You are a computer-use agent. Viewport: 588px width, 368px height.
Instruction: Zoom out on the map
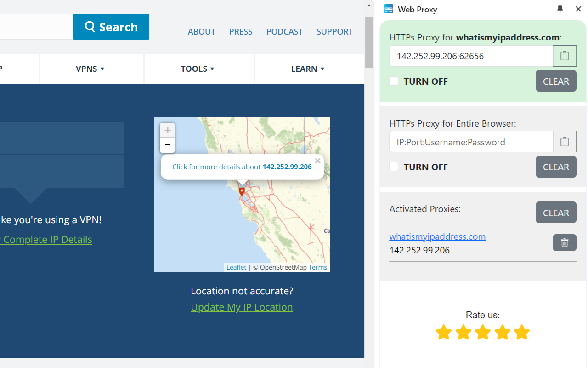[x=167, y=145]
